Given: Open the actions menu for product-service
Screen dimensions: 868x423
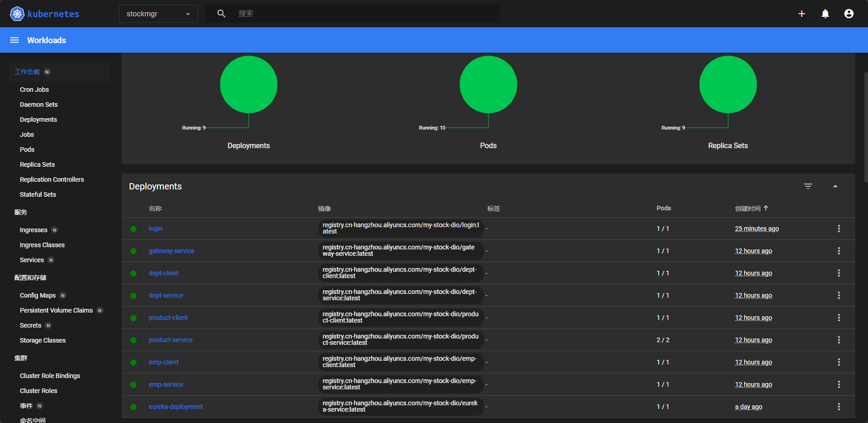Looking at the screenshot, I should [x=838, y=339].
